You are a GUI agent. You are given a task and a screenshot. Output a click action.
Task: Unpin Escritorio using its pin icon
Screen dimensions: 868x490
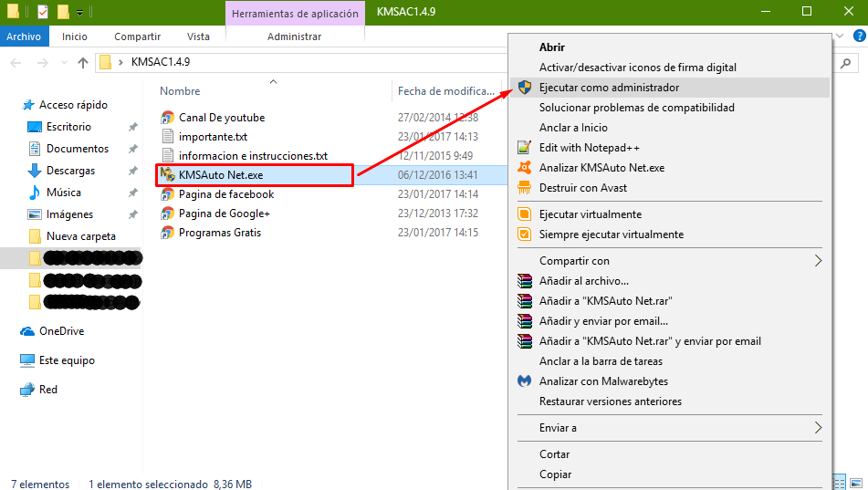pos(133,128)
